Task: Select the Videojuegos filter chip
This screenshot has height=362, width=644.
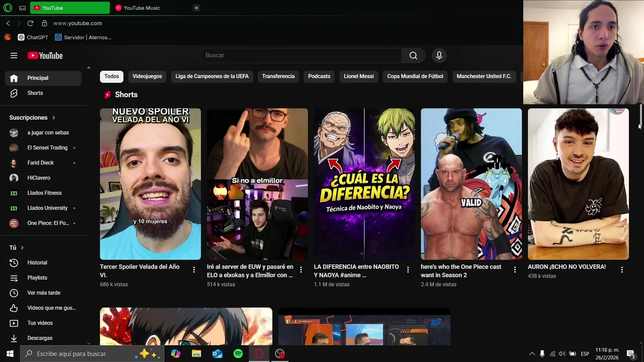Action: pos(147,76)
